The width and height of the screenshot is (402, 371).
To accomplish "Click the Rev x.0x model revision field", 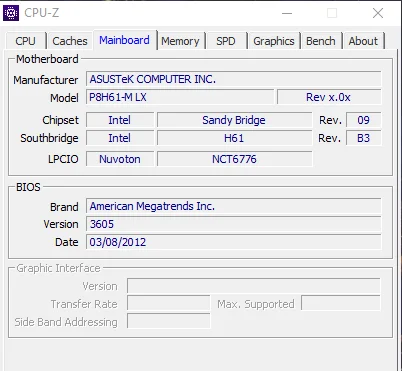I will [x=329, y=97].
